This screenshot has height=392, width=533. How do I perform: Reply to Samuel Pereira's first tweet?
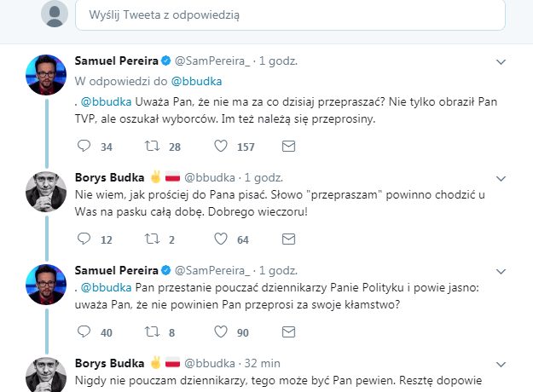click(x=83, y=147)
